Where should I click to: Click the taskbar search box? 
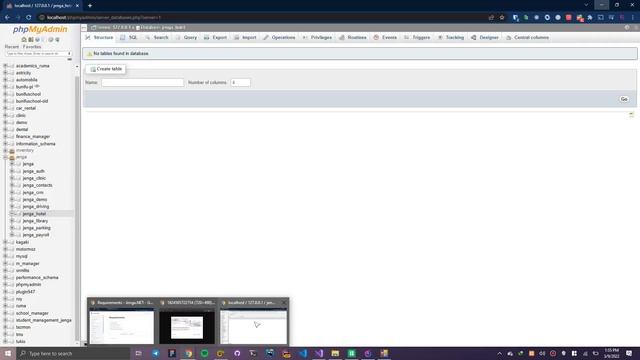point(73,353)
